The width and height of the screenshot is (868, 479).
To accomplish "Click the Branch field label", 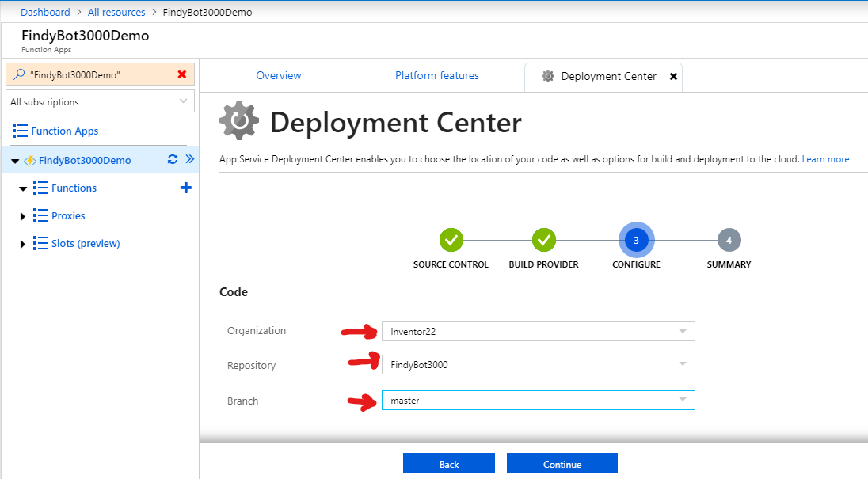I will pos(242,401).
